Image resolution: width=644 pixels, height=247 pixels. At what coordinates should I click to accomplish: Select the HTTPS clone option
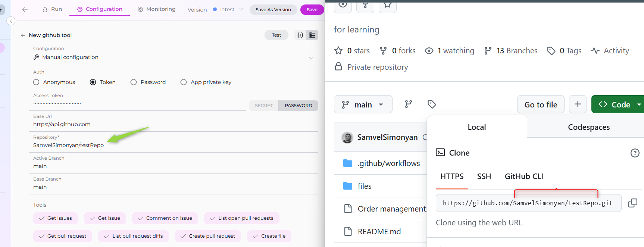click(x=452, y=176)
